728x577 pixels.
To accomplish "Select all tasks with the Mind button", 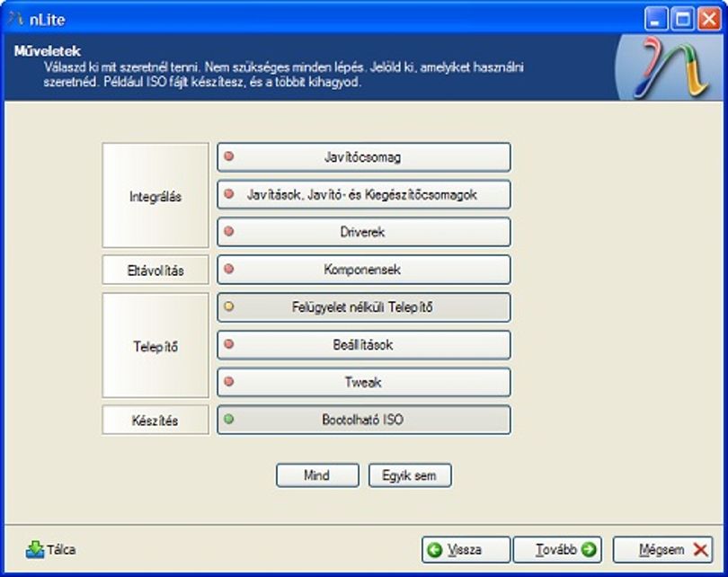I will tap(317, 475).
